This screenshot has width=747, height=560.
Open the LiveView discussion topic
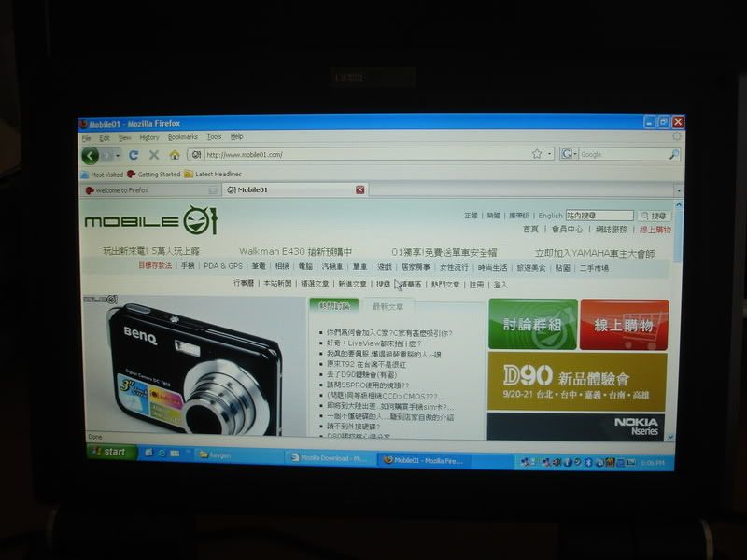point(373,343)
